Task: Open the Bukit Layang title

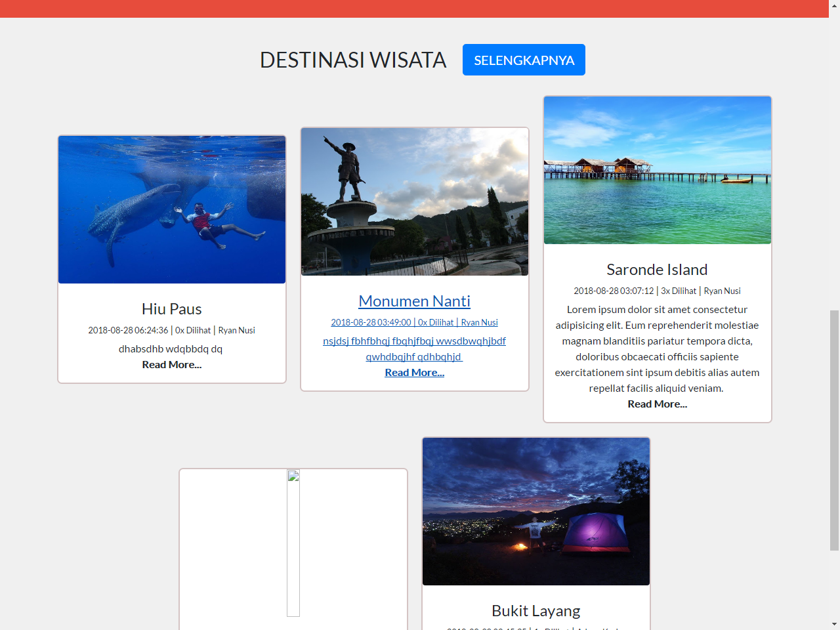Action: (x=536, y=611)
